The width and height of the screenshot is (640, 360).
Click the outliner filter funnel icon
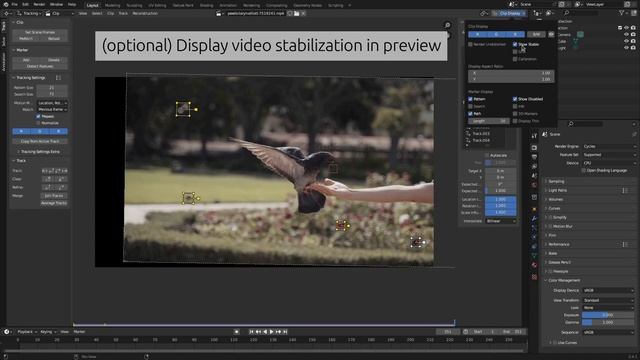tap(622, 13)
